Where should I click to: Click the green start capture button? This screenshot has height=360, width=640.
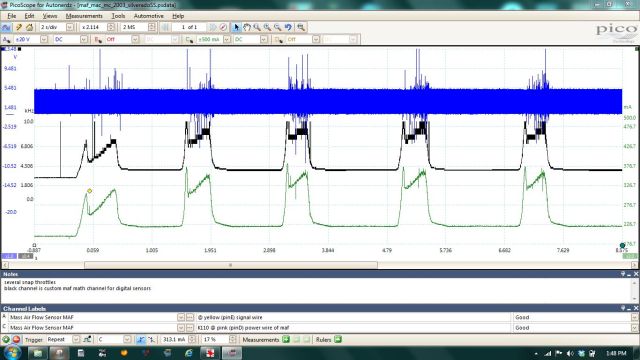[x=6, y=340]
